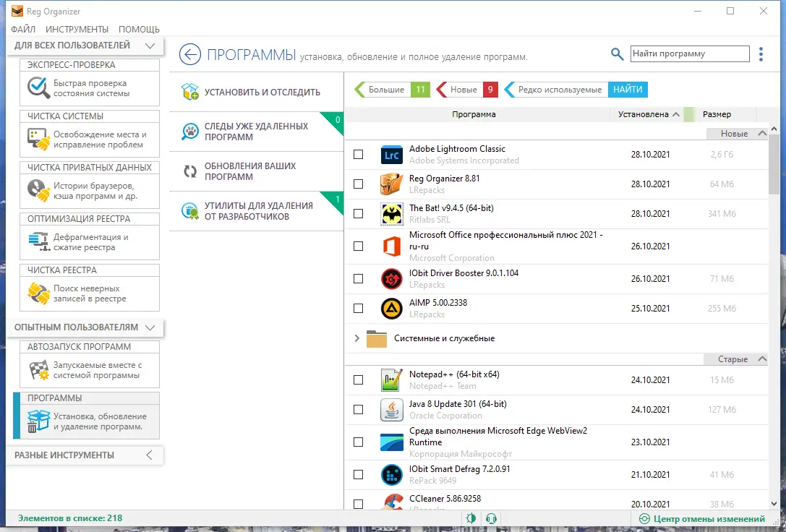Check the box for The Bat! v9.4.5
786x532 pixels.
(x=359, y=213)
